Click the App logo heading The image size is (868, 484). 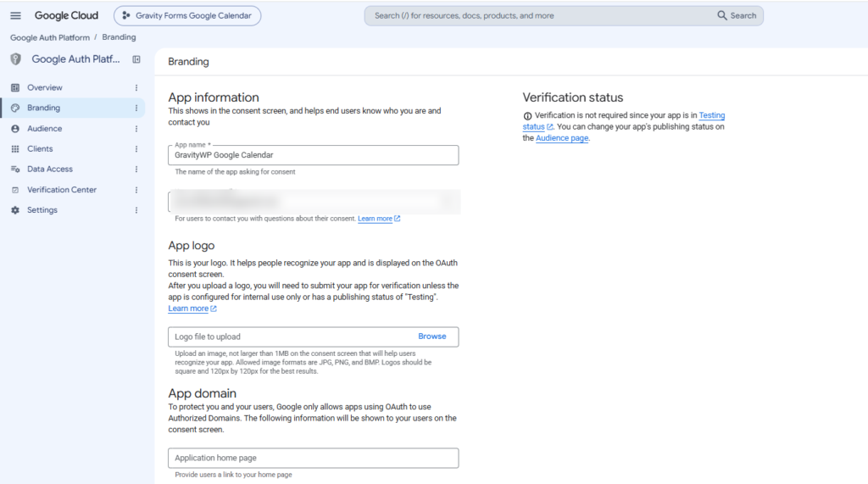192,245
